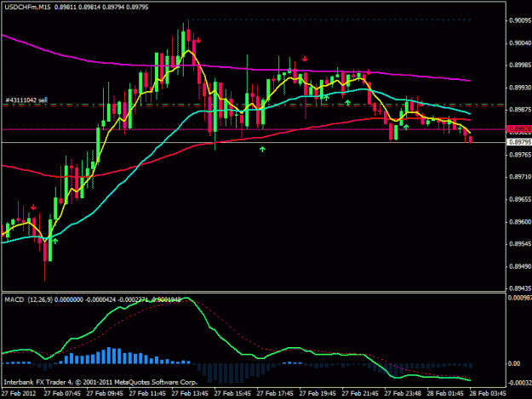Click the 0.89765 price axis label
Viewport: 532px width, 399px height.
coord(520,155)
